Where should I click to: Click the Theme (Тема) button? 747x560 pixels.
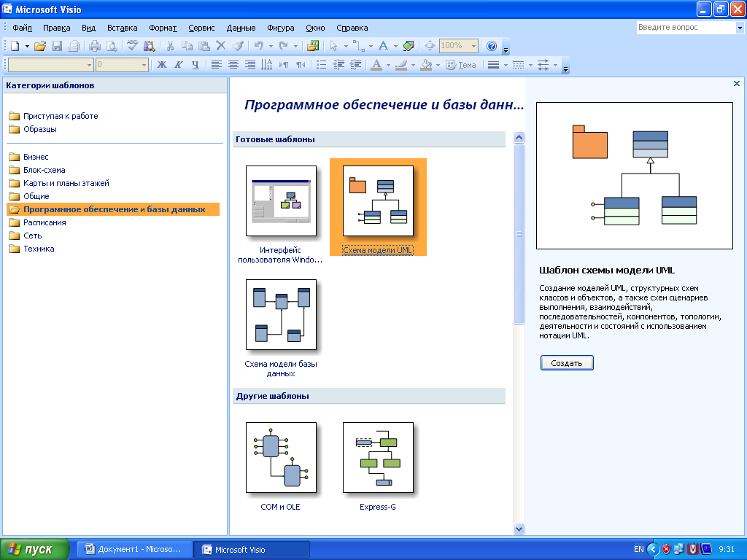pyautogui.click(x=461, y=65)
